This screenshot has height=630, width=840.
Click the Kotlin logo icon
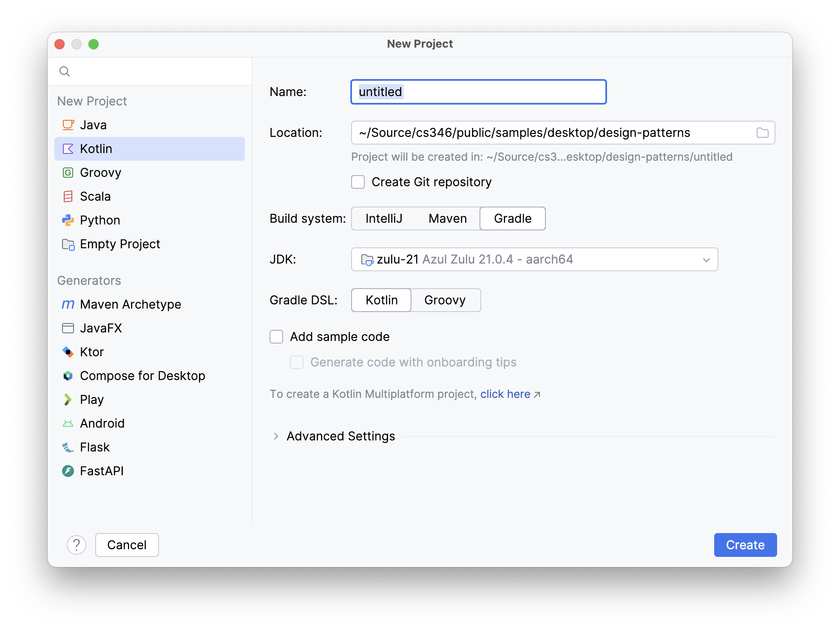(68, 149)
